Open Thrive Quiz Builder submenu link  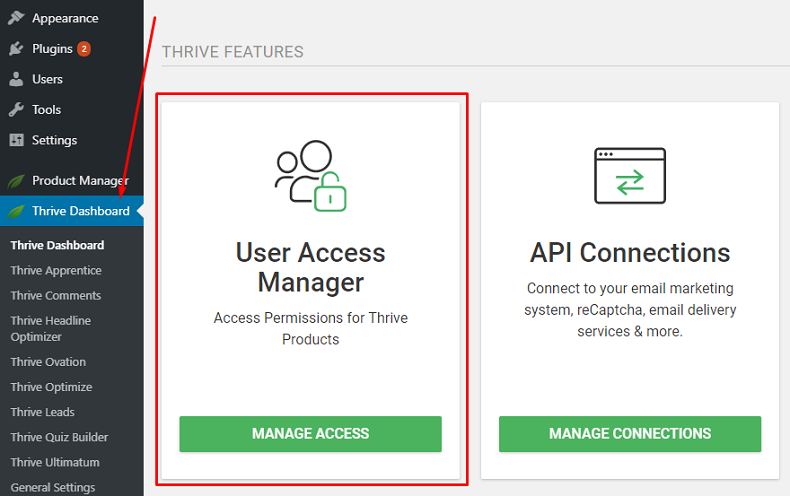59,437
